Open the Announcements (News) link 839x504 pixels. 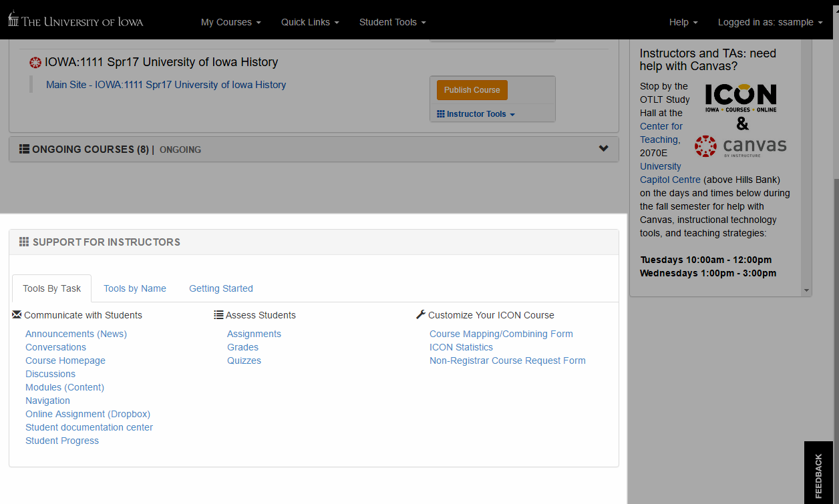point(76,334)
